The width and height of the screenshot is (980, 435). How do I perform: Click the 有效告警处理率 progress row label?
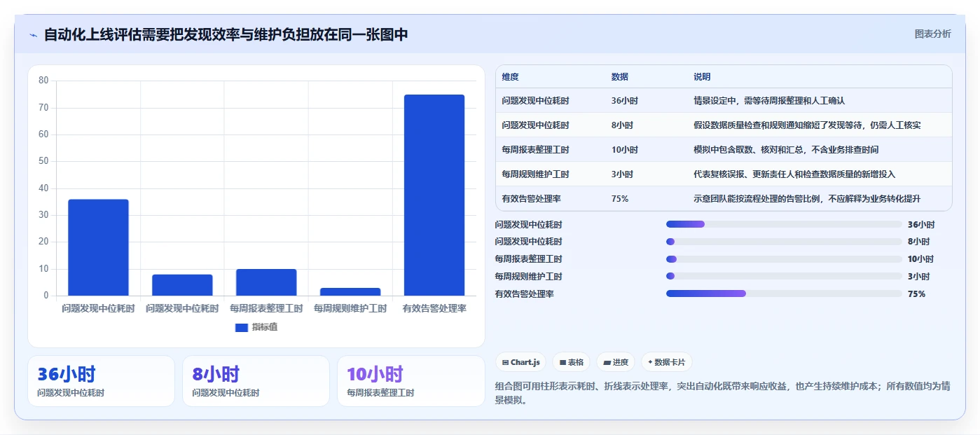tap(524, 294)
